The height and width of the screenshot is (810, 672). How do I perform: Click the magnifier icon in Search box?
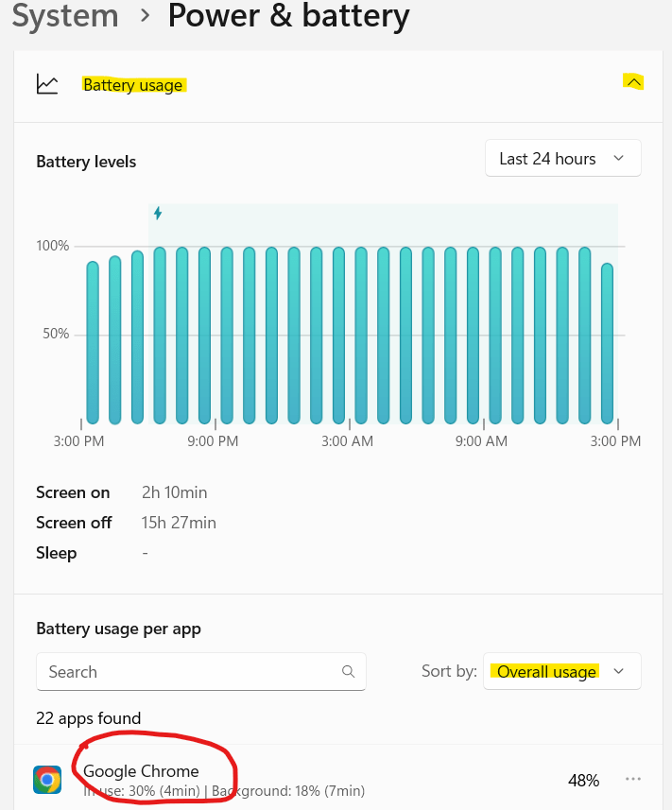coord(349,672)
